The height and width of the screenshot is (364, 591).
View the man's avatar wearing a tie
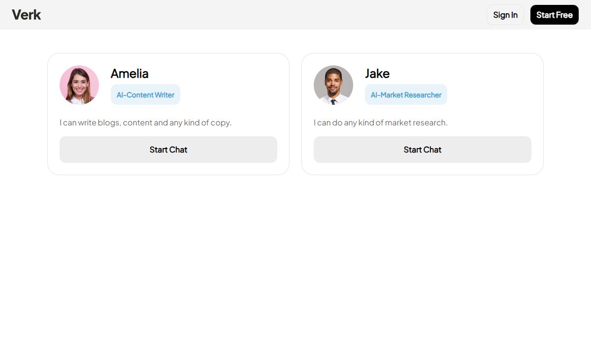pos(333,85)
